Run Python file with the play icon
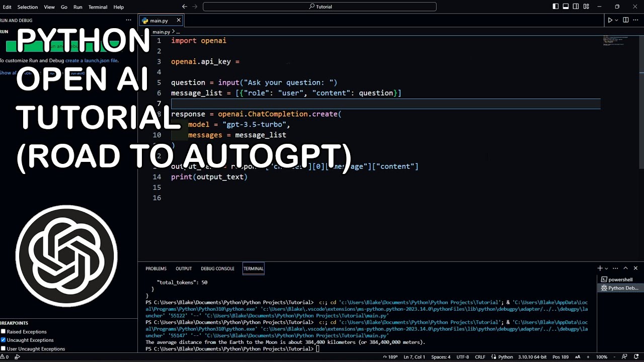 (610, 20)
